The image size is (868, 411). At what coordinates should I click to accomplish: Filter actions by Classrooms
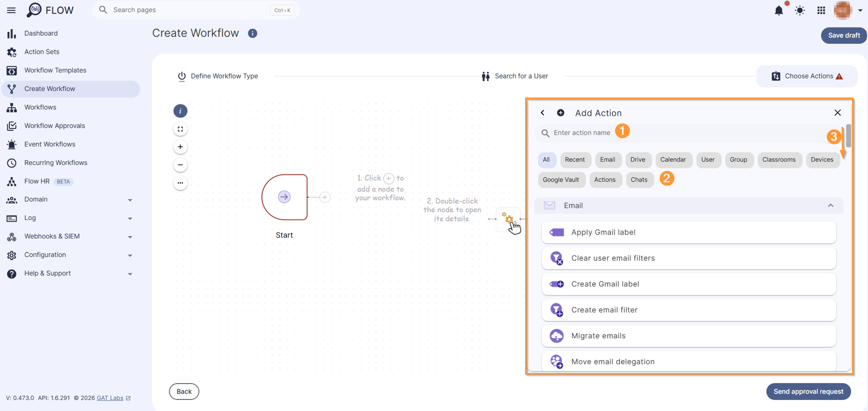pyautogui.click(x=779, y=160)
